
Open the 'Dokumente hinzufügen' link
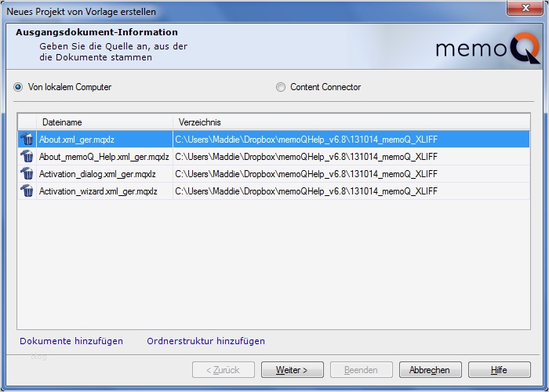pos(71,341)
